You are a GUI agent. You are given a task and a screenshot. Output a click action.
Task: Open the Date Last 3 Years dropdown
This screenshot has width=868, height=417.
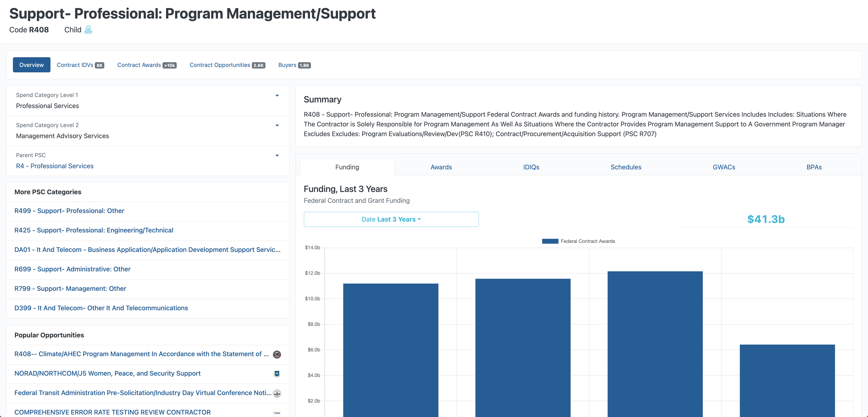click(x=391, y=219)
